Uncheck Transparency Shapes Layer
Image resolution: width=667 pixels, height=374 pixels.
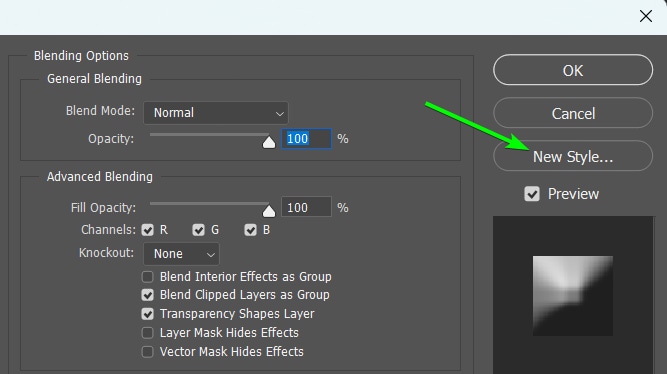point(148,314)
